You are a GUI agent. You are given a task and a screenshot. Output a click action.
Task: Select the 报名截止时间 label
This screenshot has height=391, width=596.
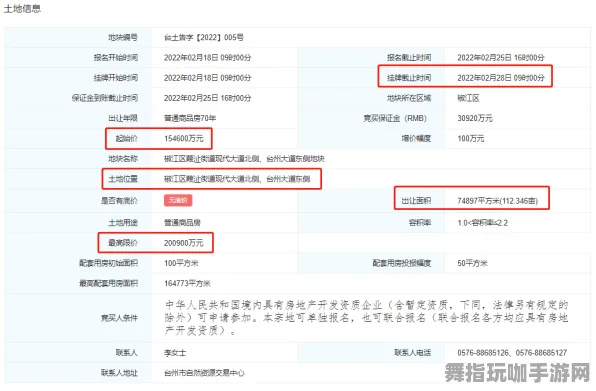tap(409, 57)
